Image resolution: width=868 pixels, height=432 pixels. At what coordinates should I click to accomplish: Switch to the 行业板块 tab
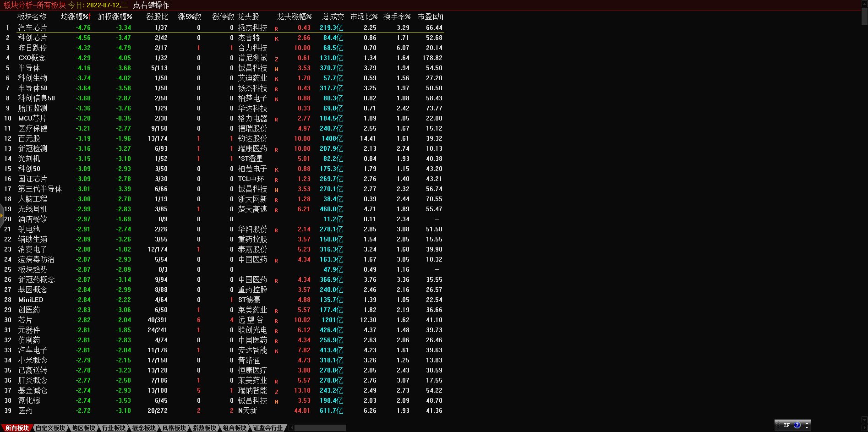tap(113, 428)
